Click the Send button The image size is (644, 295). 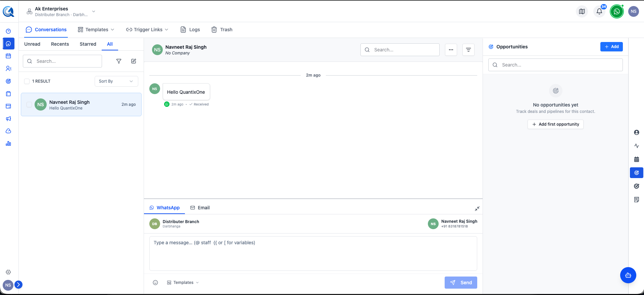click(x=461, y=283)
